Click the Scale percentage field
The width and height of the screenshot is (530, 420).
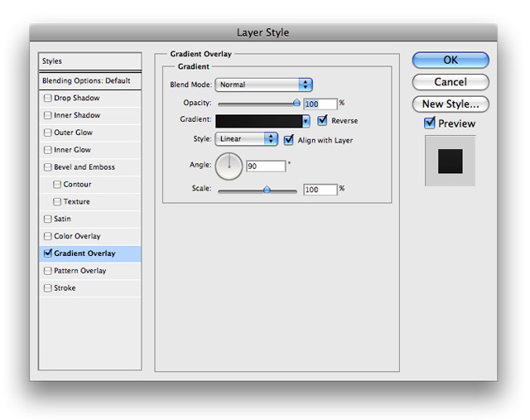click(x=320, y=190)
